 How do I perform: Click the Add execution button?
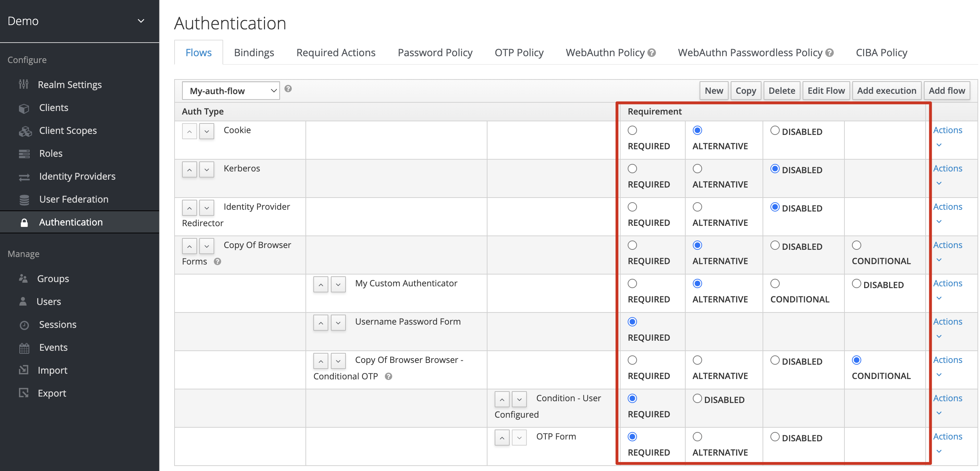pyautogui.click(x=886, y=91)
